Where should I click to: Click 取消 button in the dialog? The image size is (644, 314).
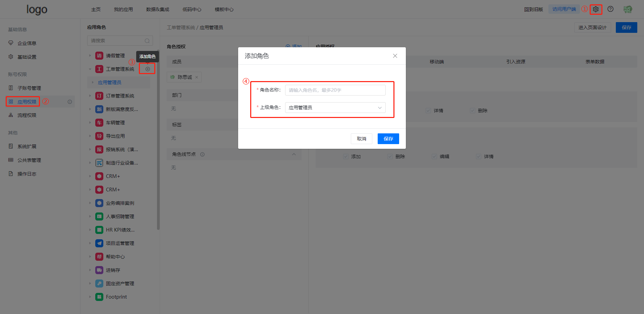click(361, 139)
